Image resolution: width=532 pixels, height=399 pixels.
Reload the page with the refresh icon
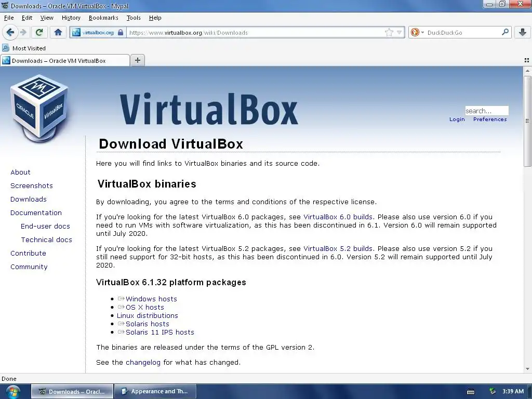pyautogui.click(x=39, y=32)
